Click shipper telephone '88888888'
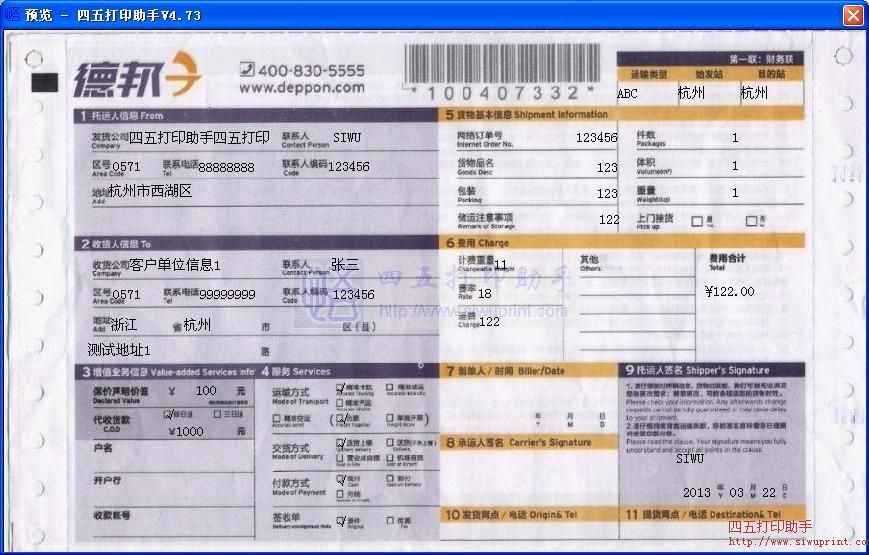 [226, 167]
